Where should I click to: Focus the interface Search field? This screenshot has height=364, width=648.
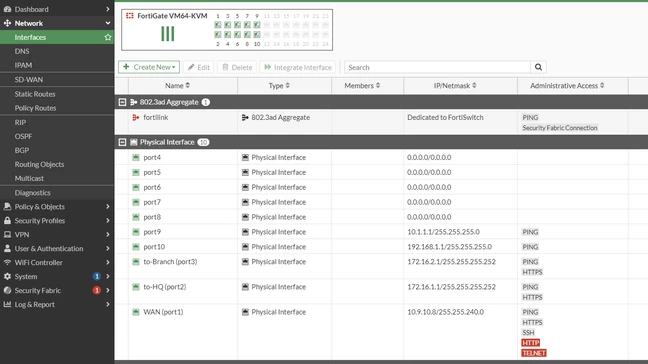(x=437, y=67)
